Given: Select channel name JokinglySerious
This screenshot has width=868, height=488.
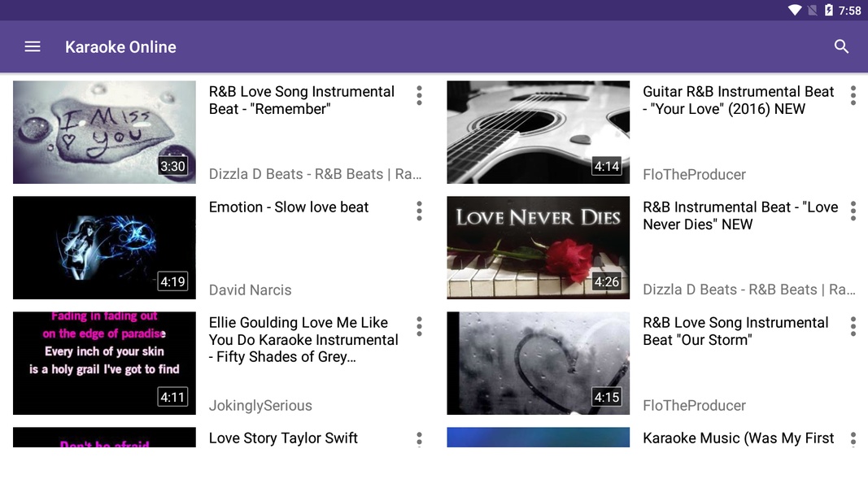Looking at the screenshot, I should coord(260,406).
